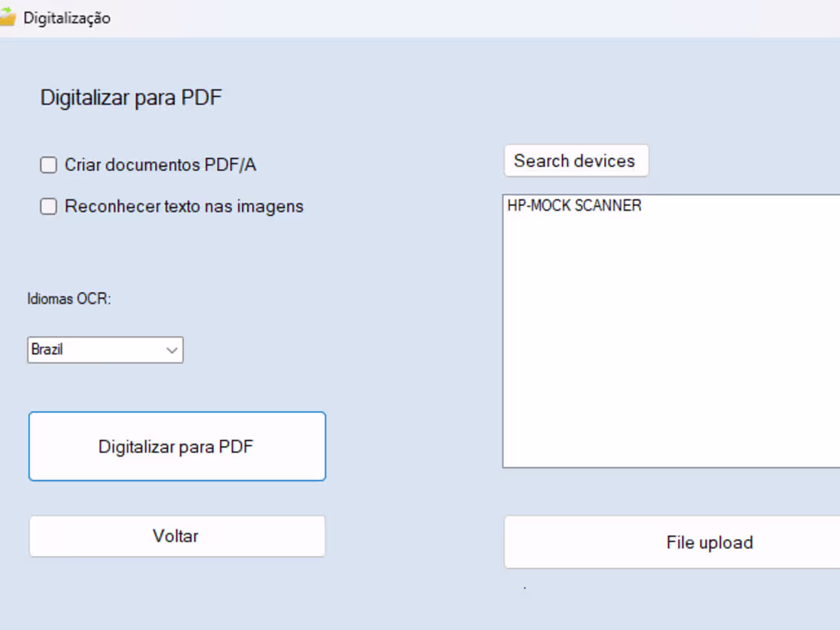This screenshot has width=840, height=630.
Task: Click inside the scanner device list area
Action: pyautogui.click(x=672, y=328)
